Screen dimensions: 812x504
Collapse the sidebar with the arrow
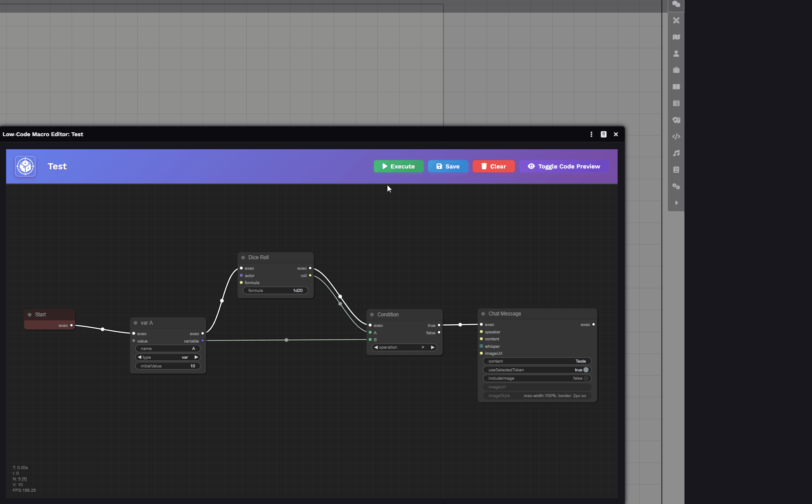[x=676, y=203]
